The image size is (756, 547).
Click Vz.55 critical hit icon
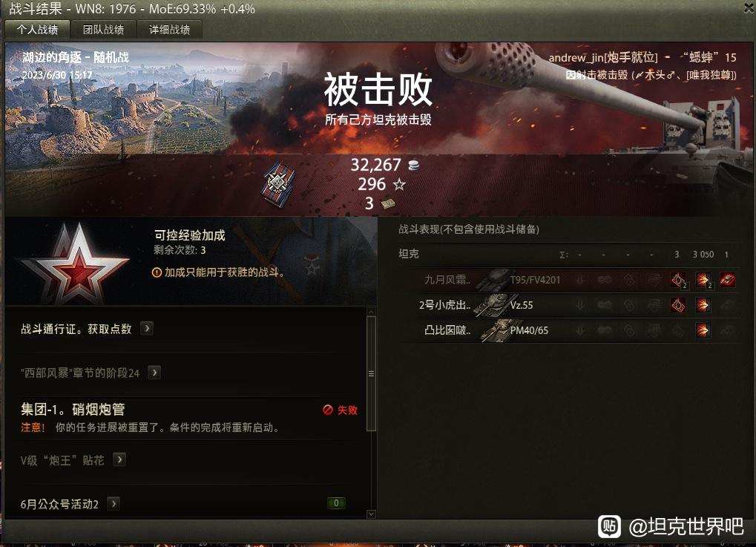[x=678, y=305]
